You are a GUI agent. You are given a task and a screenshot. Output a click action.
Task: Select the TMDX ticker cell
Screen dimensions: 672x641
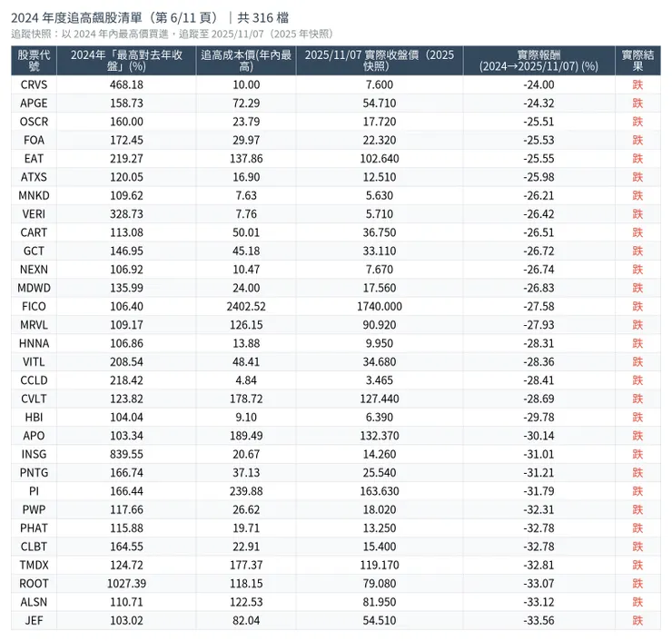tap(34, 565)
